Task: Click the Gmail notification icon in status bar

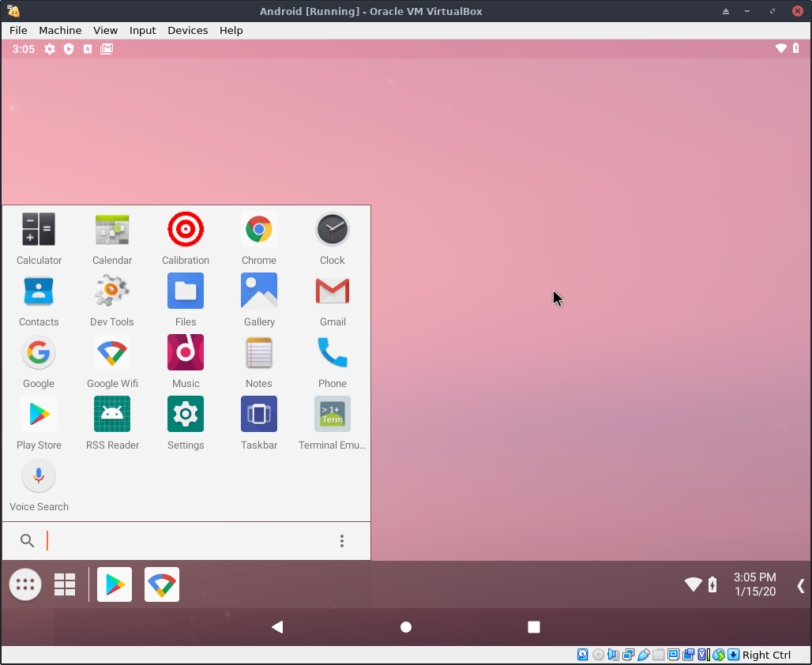Action: [x=107, y=49]
